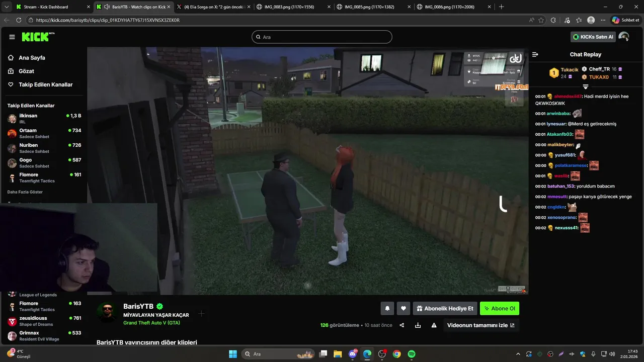Download the clip
Image resolution: width=644 pixels, height=362 pixels.
(418, 325)
